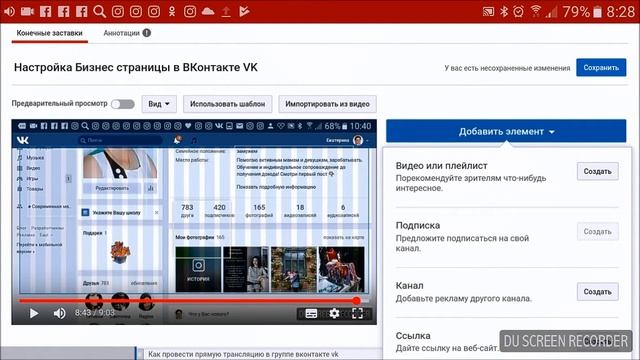The width and height of the screenshot is (640, 360).
Task: Tap the Bluetooth status icon
Action: tap(504, 11)
